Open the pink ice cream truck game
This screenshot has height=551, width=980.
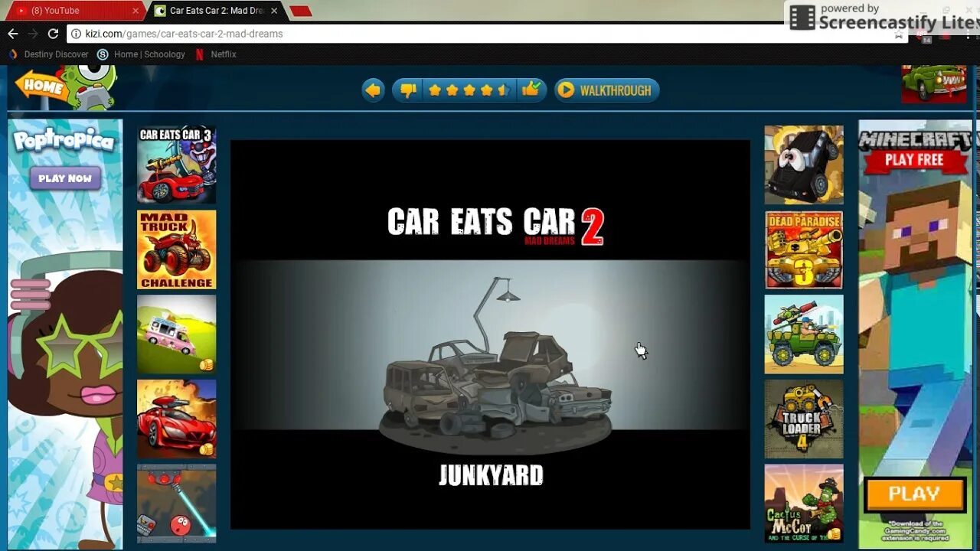click(176, 334)
